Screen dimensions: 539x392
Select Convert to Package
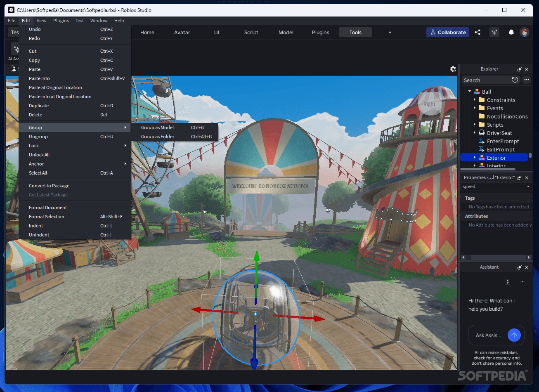(x=75, y=186)
